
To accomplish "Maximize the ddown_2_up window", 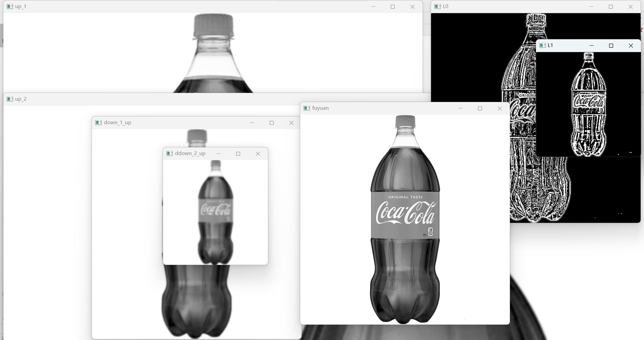I will 238,154.
